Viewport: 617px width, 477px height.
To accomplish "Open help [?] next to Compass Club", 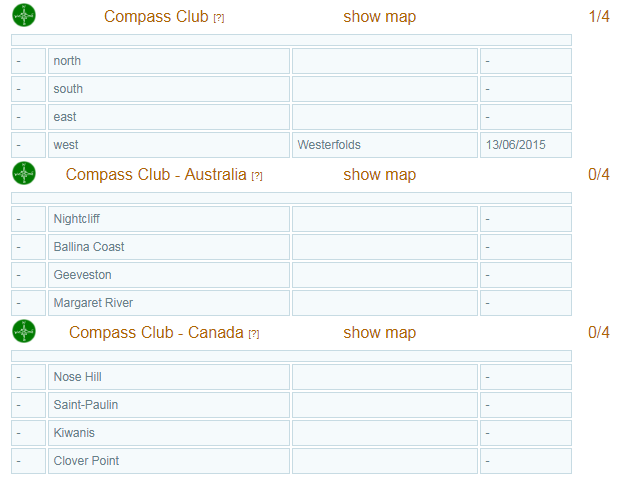I will 219,18.
